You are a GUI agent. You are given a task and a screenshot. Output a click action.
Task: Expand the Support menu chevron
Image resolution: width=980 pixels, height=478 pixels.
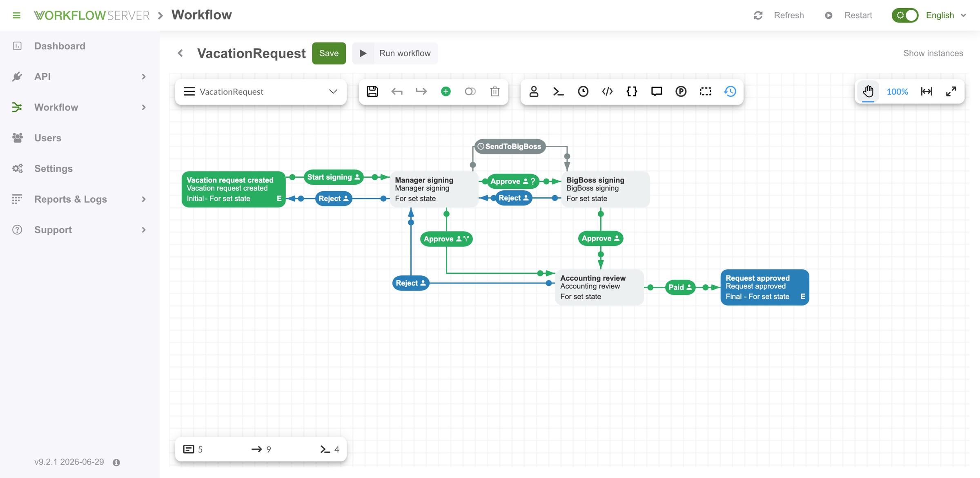pyautogui.click(x=143, y=230)
